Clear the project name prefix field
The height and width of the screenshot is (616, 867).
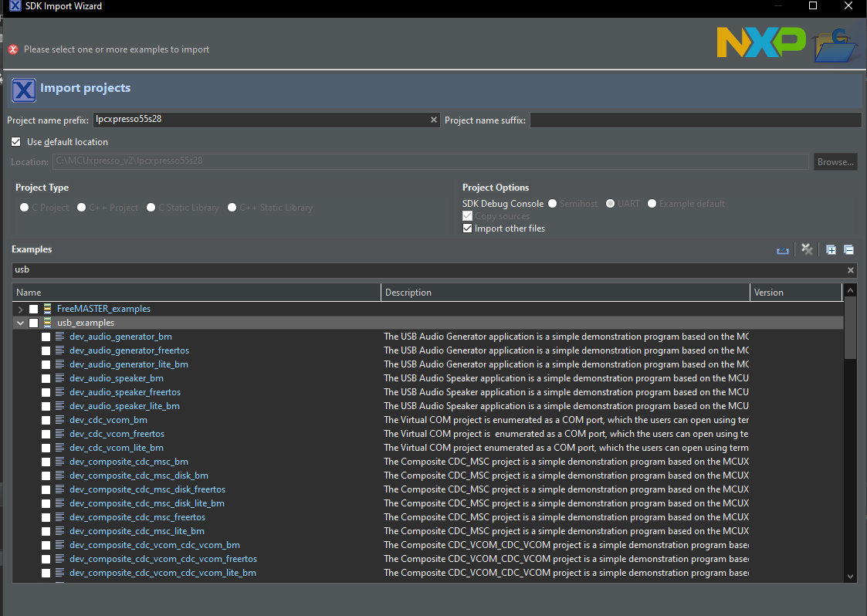tap(434, 120)
